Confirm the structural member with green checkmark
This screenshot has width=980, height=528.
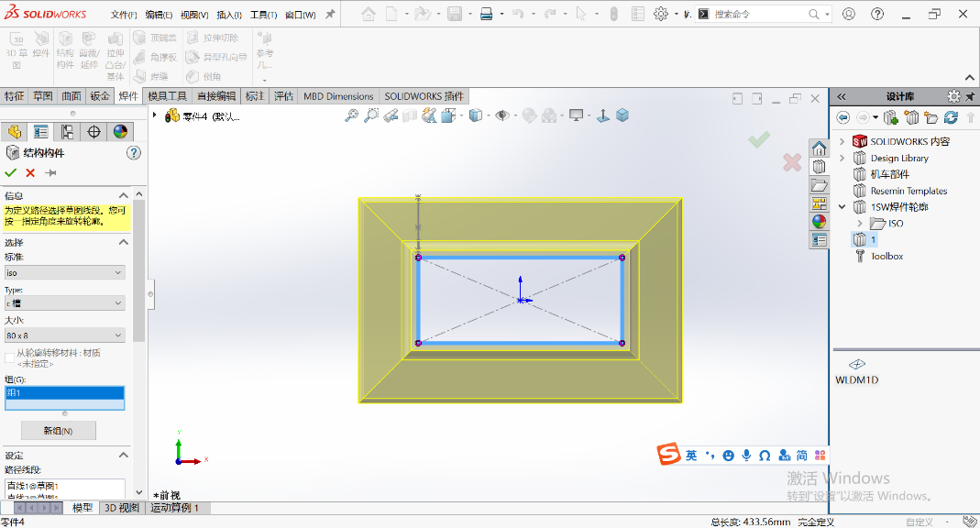[x=10, y=172]
